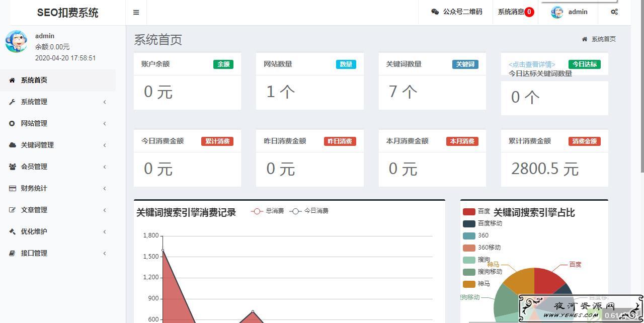Click the breadcrumb home icon
The width and height of the screenshot is (644, 323).
(585, 39)
